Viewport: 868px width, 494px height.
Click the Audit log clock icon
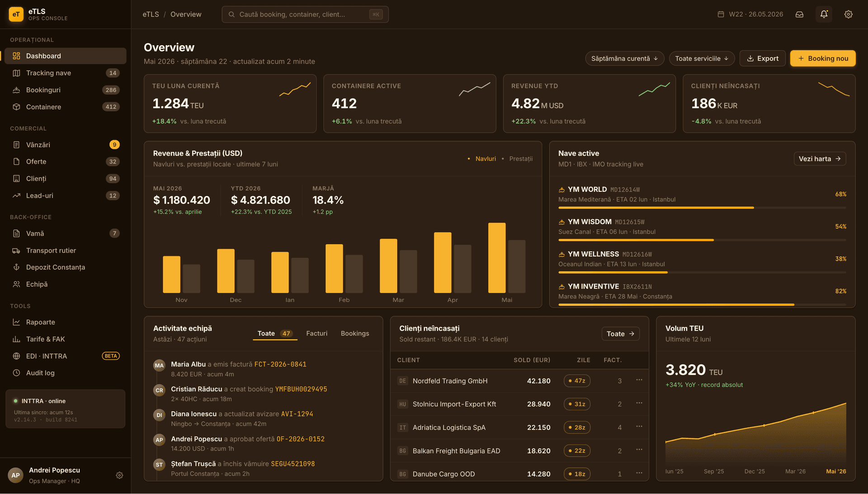coord(16,373)
